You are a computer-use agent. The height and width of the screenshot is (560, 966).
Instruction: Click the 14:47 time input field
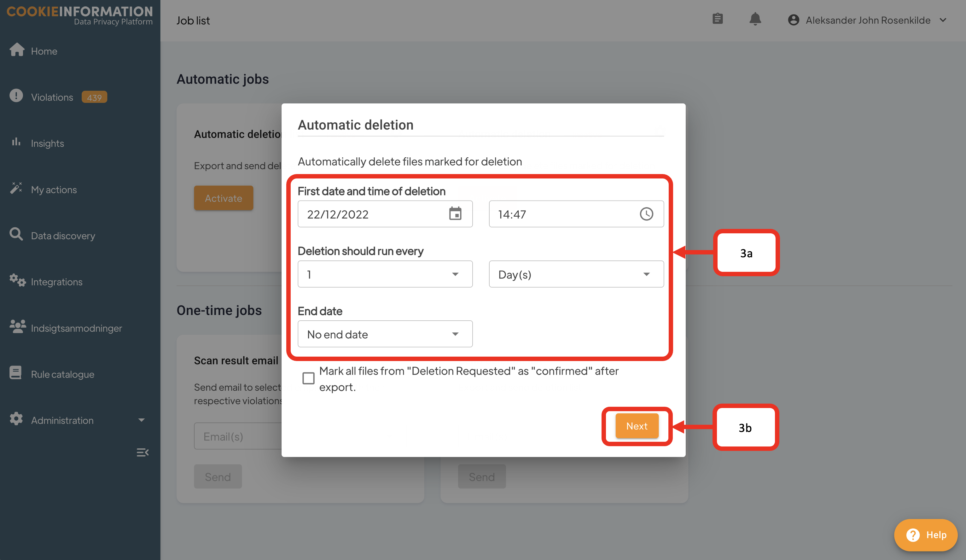click(x=560, y=214)
